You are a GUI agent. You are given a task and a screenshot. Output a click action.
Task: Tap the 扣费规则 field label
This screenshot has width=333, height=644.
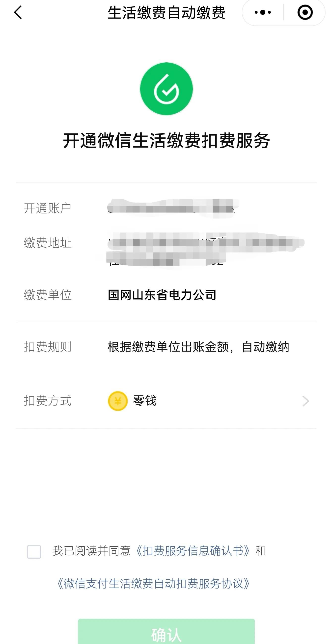48,347
